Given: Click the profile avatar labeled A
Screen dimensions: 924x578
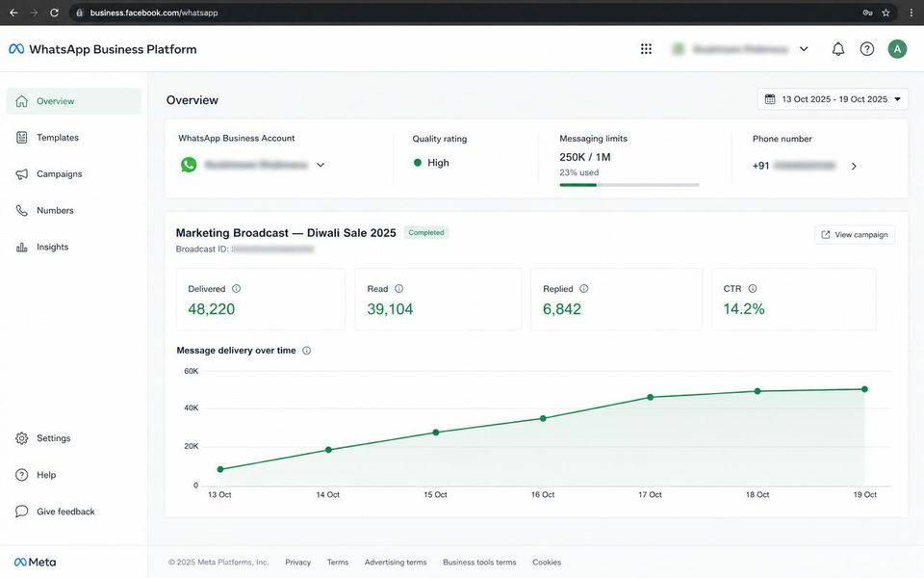Looking at the screenshot, I should (897, 49).
